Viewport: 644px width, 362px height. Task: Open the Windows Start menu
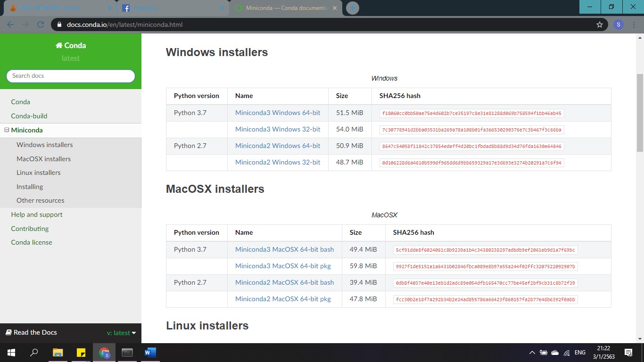point(11,352)
